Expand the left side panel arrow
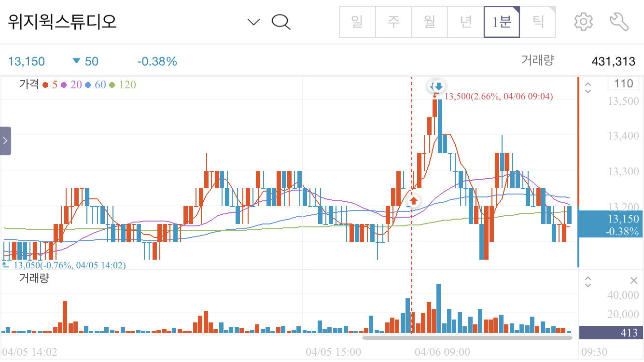The height and width of the screenshot is (362, 644). pos(5,141)
